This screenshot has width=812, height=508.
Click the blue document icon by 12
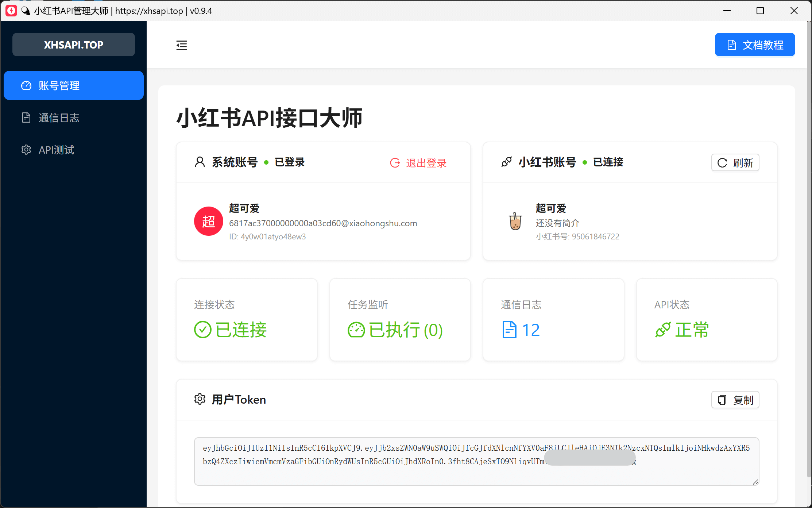pyautogui.click(x=510, y=330)
